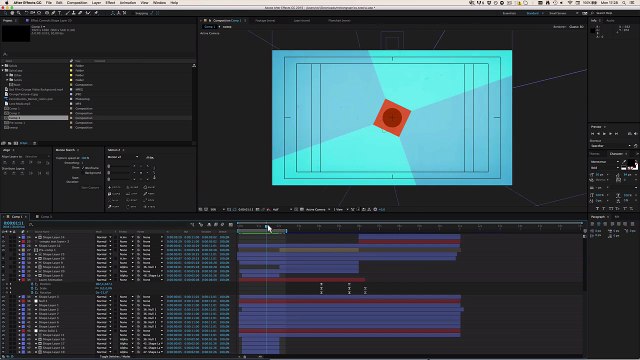
Task: Select the Rotation tool
Action: (27, 13)
